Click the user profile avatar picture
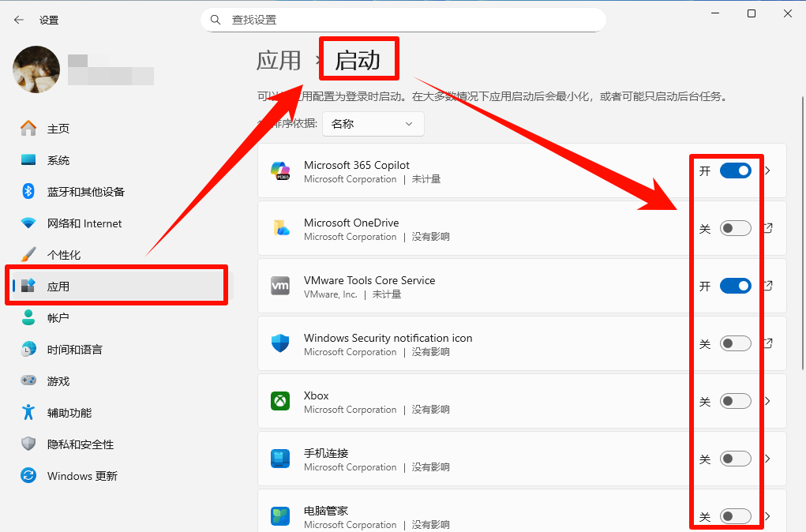 (36, 69)
